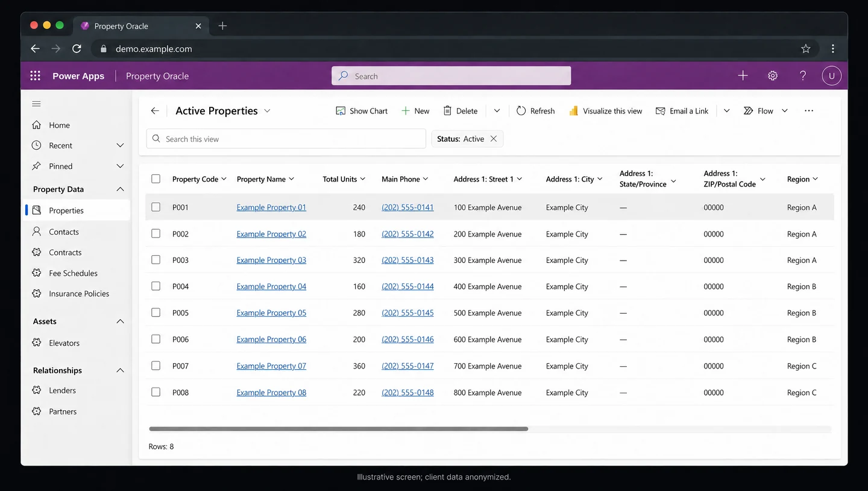
Task: Click the plus icon in purple header
Action: pyautogui.click(x=743, y=76)
